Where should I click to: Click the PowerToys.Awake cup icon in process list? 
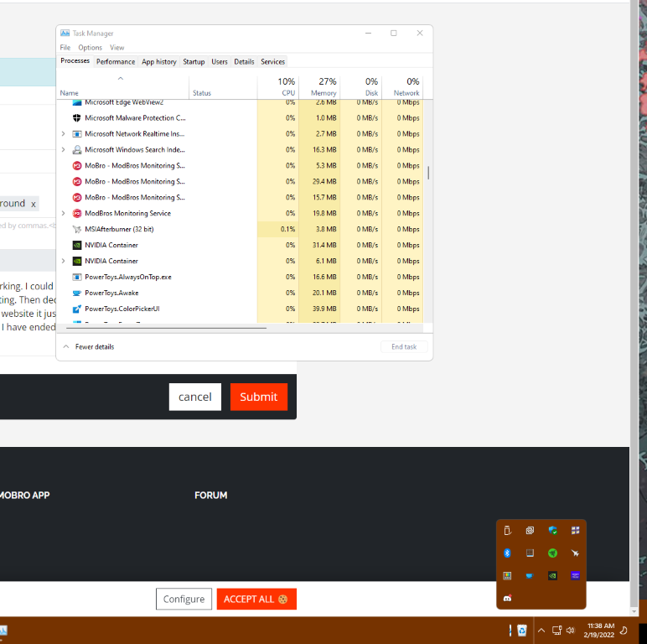77,293
